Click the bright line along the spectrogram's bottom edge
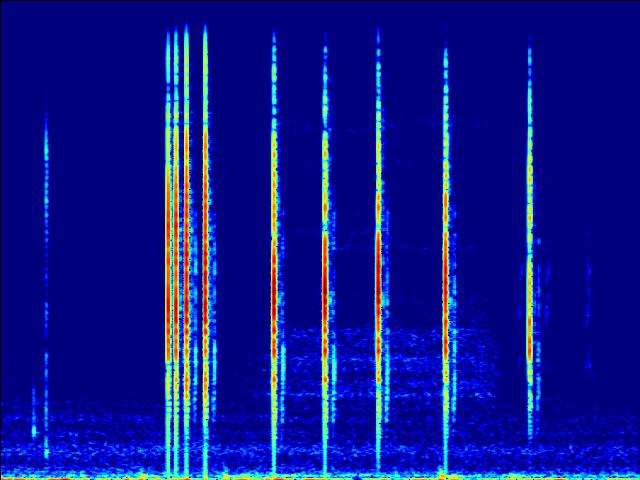This screenshot has height=480, width=640. pyautogui.click(x=320, y=476)
